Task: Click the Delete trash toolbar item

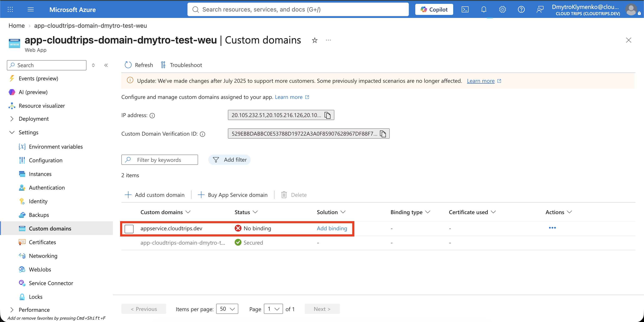Action: [294, 195]
